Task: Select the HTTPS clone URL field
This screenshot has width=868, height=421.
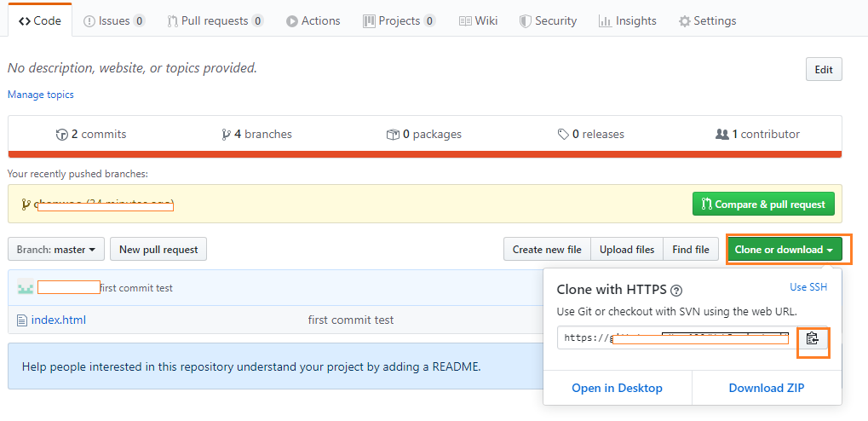Action: (677, 337)
